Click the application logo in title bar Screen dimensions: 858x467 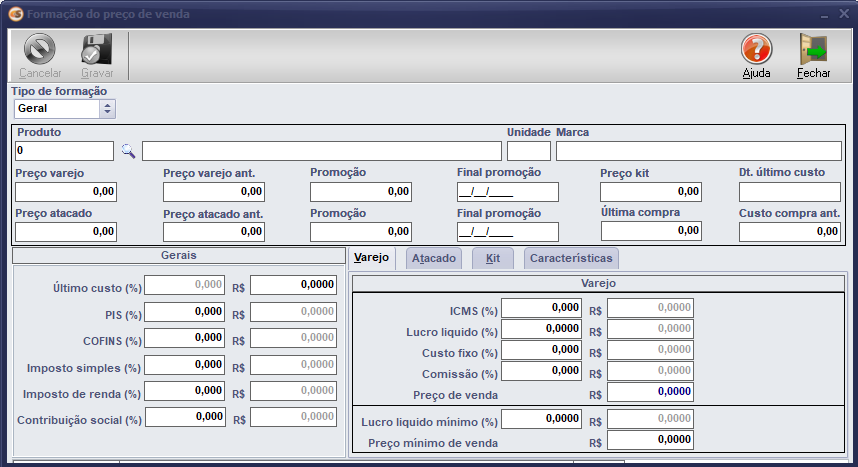14,14
